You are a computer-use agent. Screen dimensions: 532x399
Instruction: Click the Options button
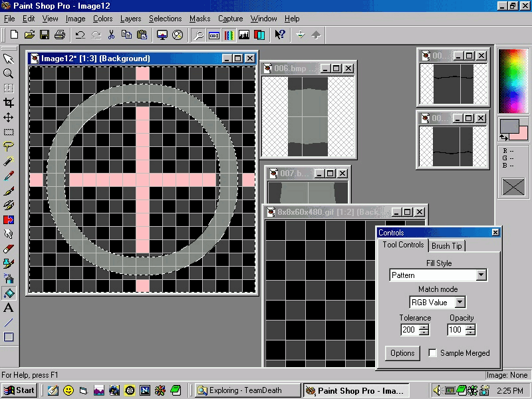point(402,353)
